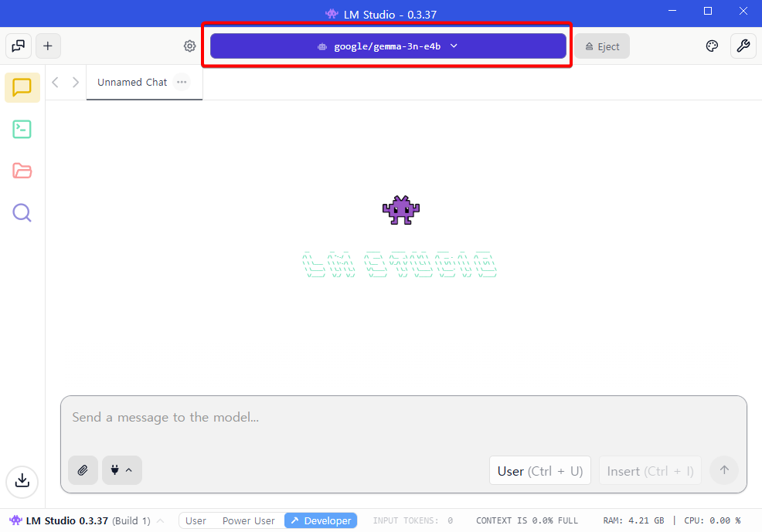This screenshot has width=762, height=532.
Task: Open the Developer terminal sidebar icon
Action: 22,130
